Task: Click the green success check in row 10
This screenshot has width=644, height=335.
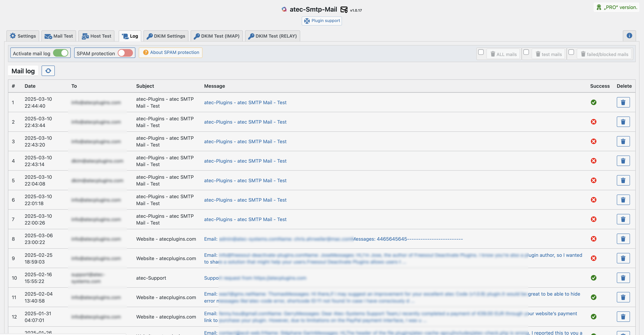Action: coord(593,278)
